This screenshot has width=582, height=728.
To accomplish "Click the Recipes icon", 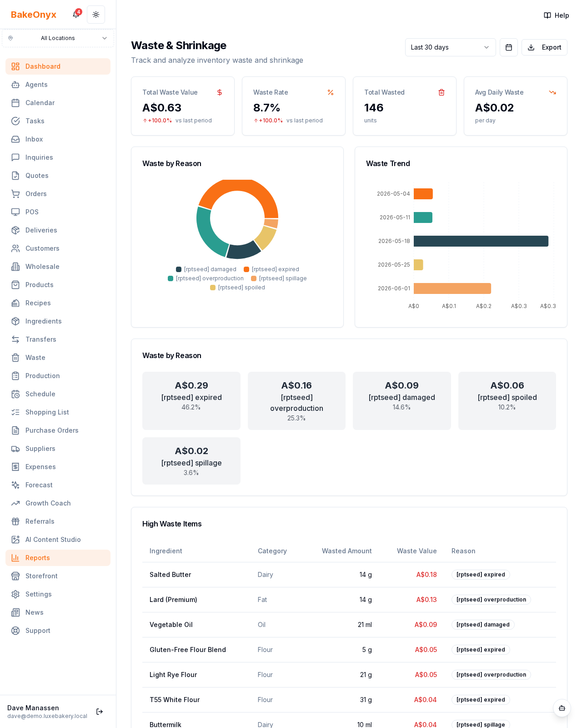I will tap(15, 303).
